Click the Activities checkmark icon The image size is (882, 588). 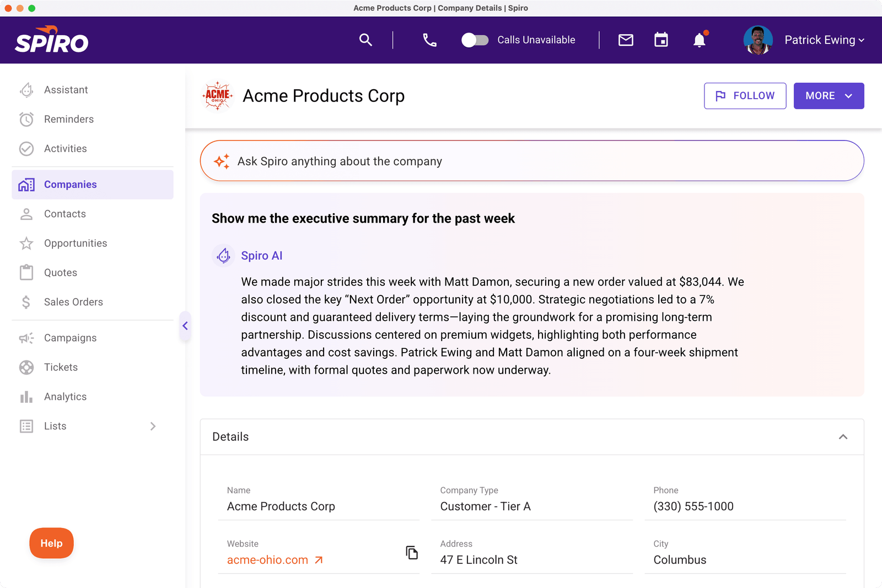26,149
